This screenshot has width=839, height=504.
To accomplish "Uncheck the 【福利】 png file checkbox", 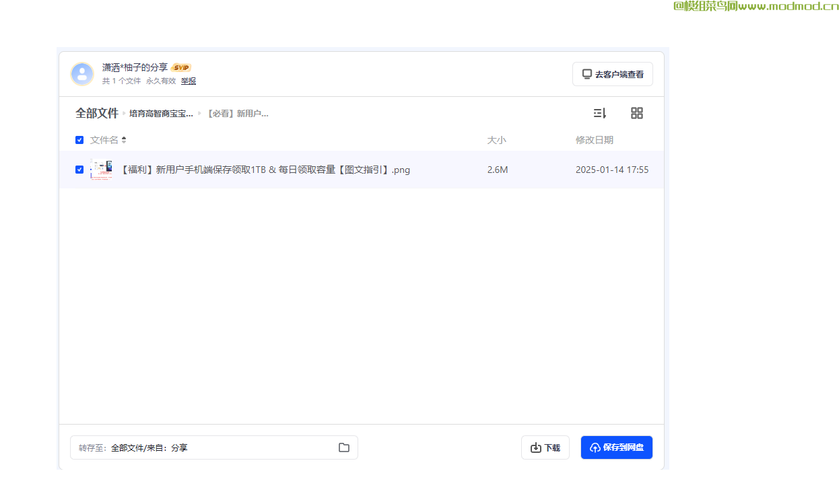I will pos(79,170).
